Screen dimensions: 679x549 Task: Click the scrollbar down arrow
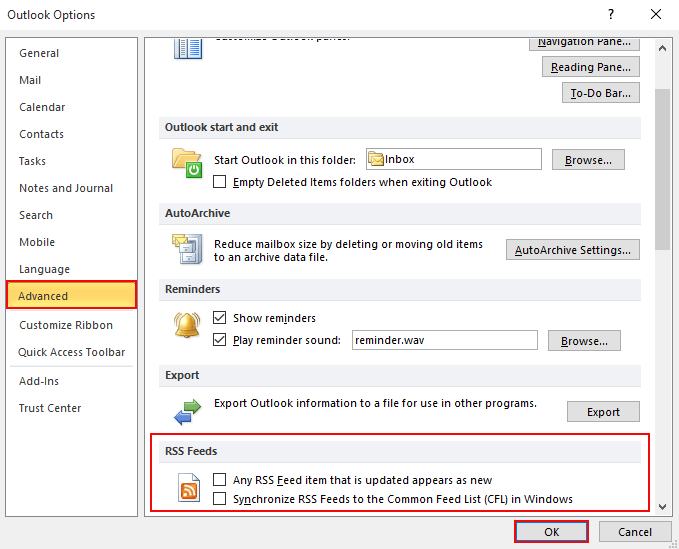662,506
